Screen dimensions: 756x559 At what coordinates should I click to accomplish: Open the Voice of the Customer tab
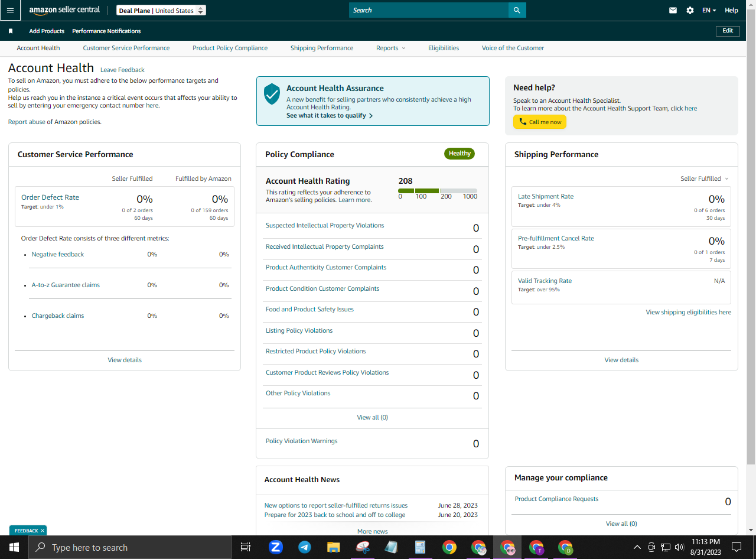click(x=513, y=48)
